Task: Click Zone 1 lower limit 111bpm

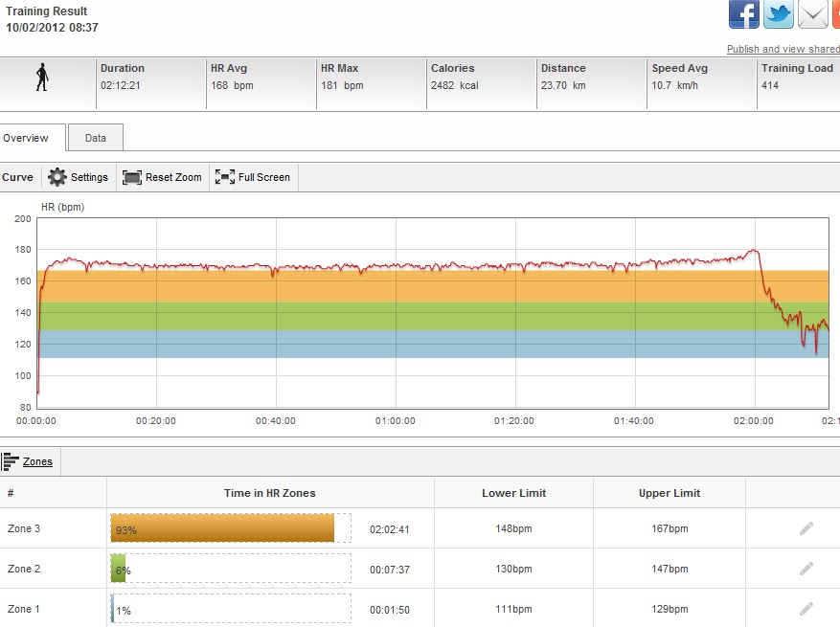Action: coord(513,609)
